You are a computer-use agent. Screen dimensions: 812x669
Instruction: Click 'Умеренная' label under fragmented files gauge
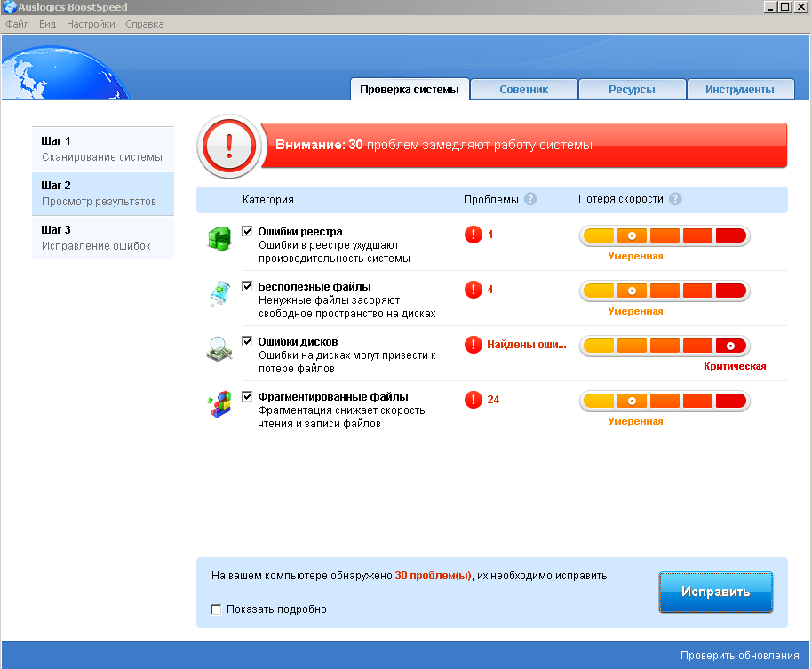tap(635, 421)
